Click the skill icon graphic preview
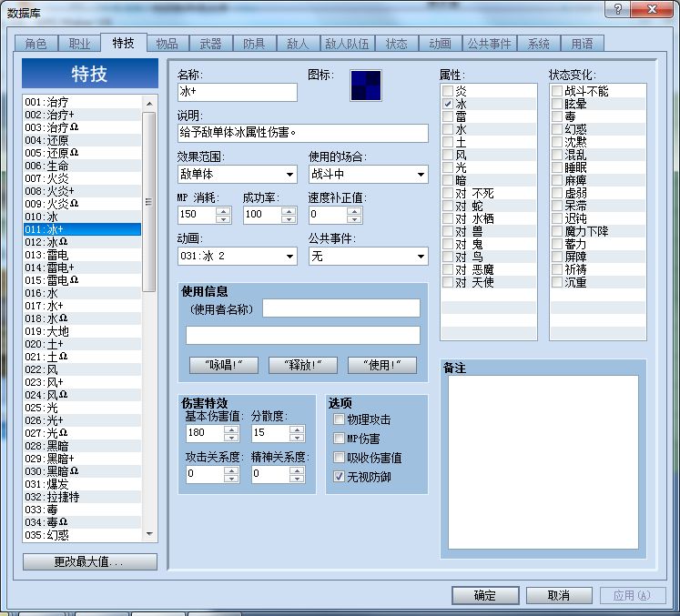 (x=366, y=86)
